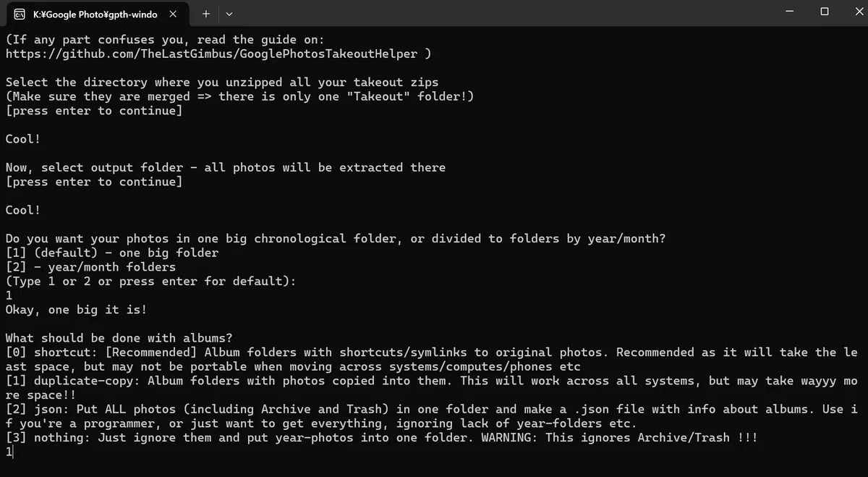Click the '[3] nothing' option line
Screen dimensions: 868x477
(381, 437)
